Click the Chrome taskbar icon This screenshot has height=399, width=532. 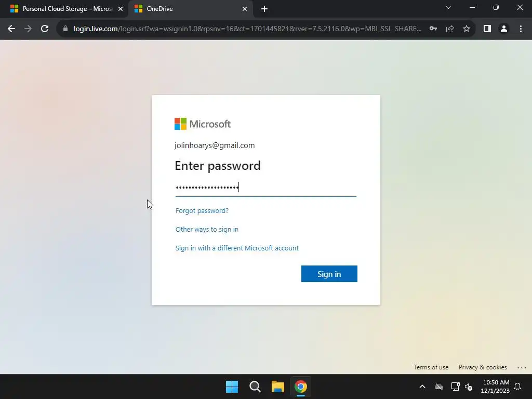pos(301,387)
